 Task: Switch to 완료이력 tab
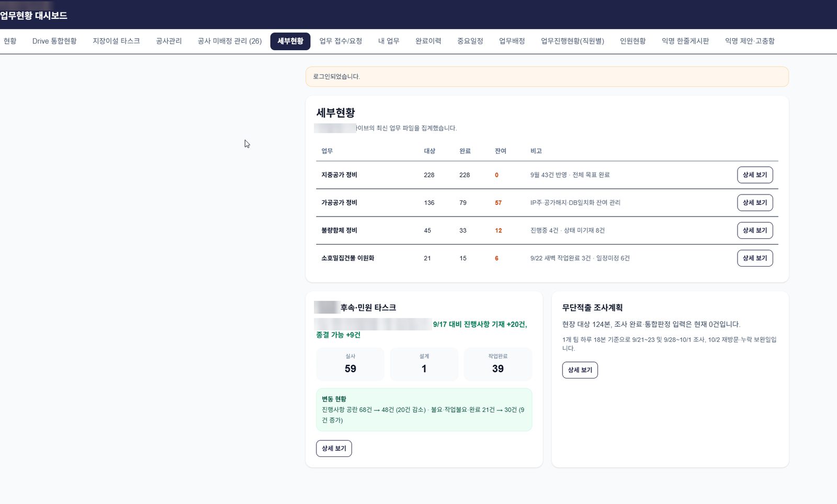[428, 41]
